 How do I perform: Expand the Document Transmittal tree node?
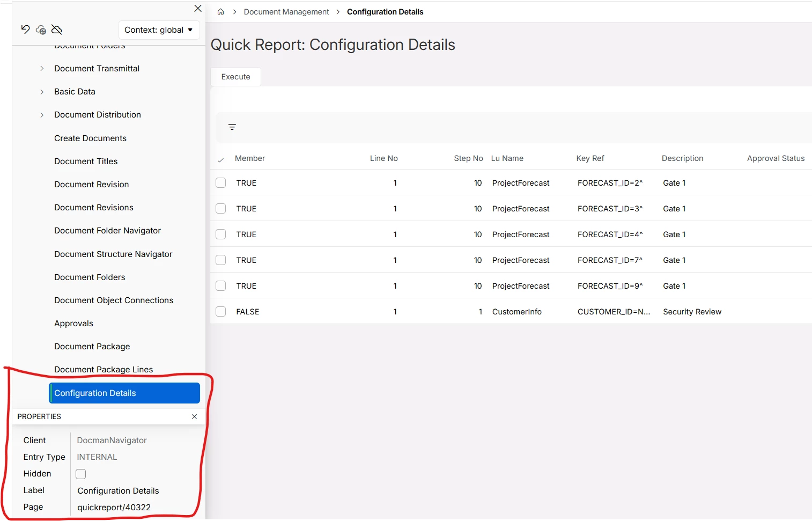pyautogui.click(x=42, y=69)
